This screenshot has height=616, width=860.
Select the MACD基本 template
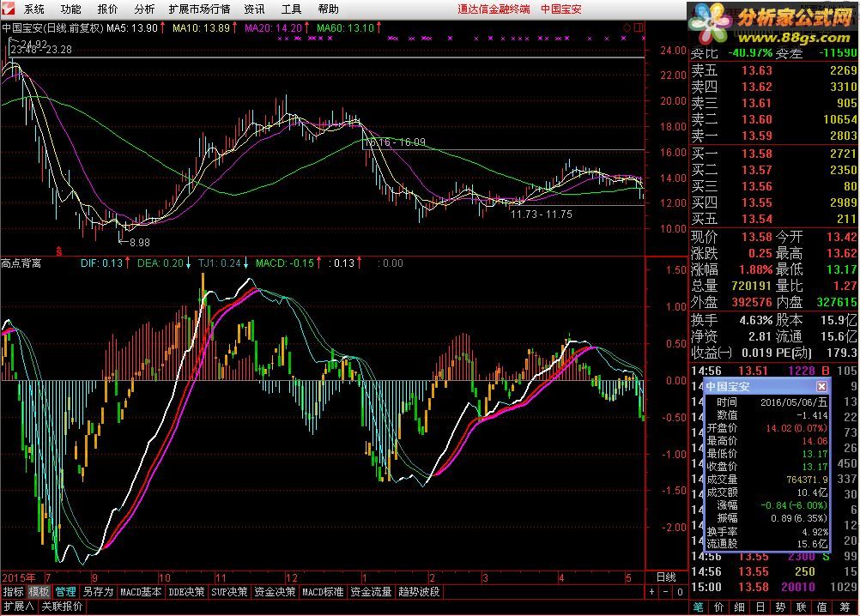(141, 592)
